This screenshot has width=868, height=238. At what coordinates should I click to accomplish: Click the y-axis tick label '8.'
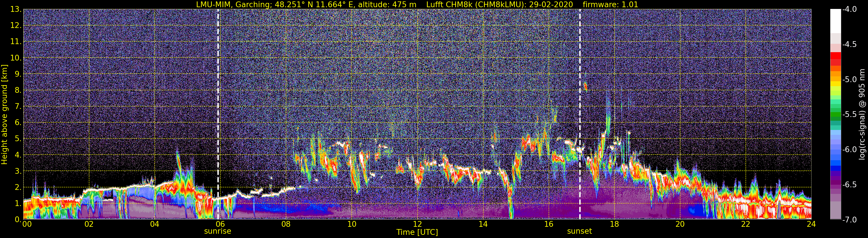18,90
